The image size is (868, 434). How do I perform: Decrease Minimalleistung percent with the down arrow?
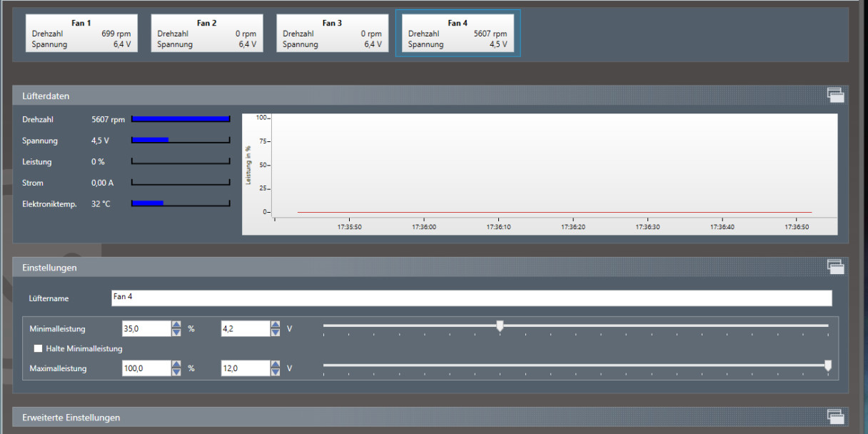pyautogui.click(x=176, y=333)
